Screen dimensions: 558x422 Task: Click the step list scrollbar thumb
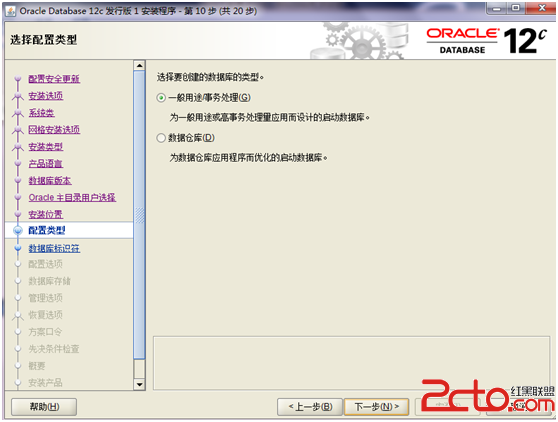tap(140, 215)
